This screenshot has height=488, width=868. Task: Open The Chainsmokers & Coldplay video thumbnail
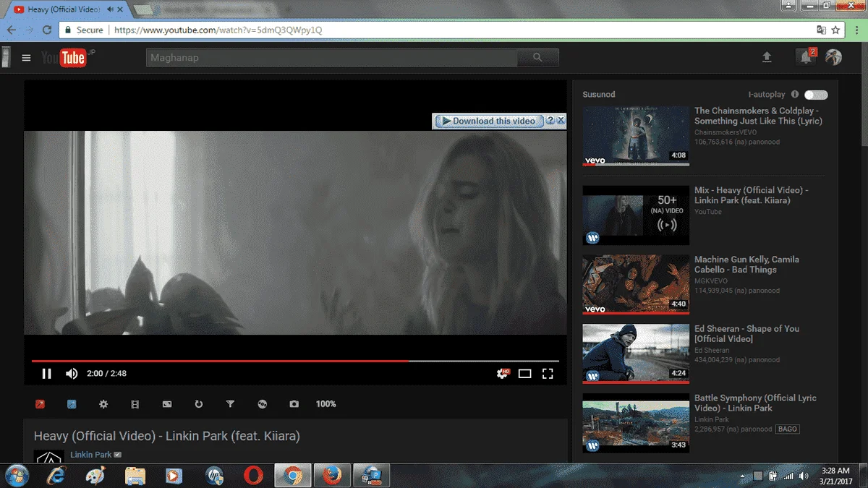pyautogui.click(x=636, y=136)
